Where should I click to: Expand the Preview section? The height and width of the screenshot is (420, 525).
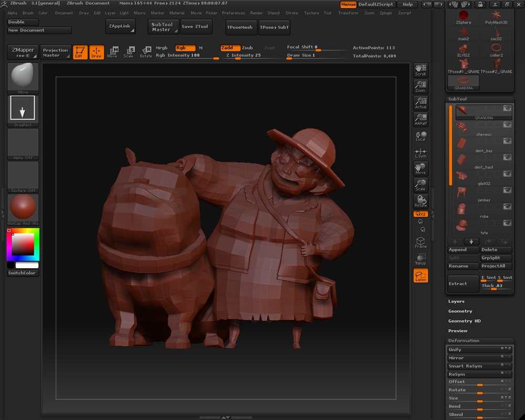click(458, 331)
